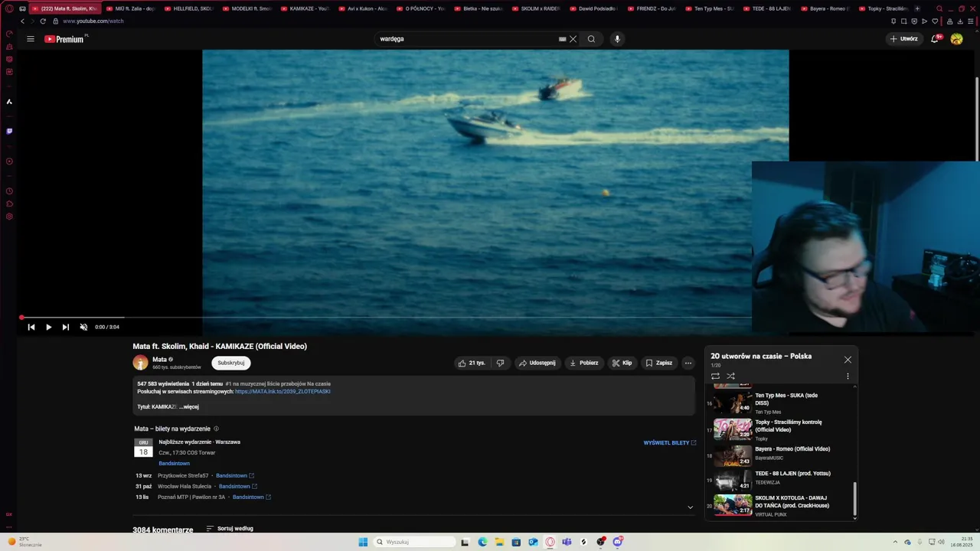The width and height of the screenshot is (980, 551).
Task: Click playlist panel scrollbar
Action: click(x=855, y=498)
